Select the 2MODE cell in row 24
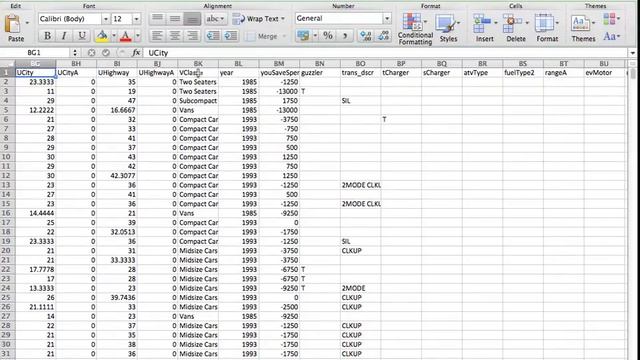This screenshot has width=640, height=360. tap(361, 288)
